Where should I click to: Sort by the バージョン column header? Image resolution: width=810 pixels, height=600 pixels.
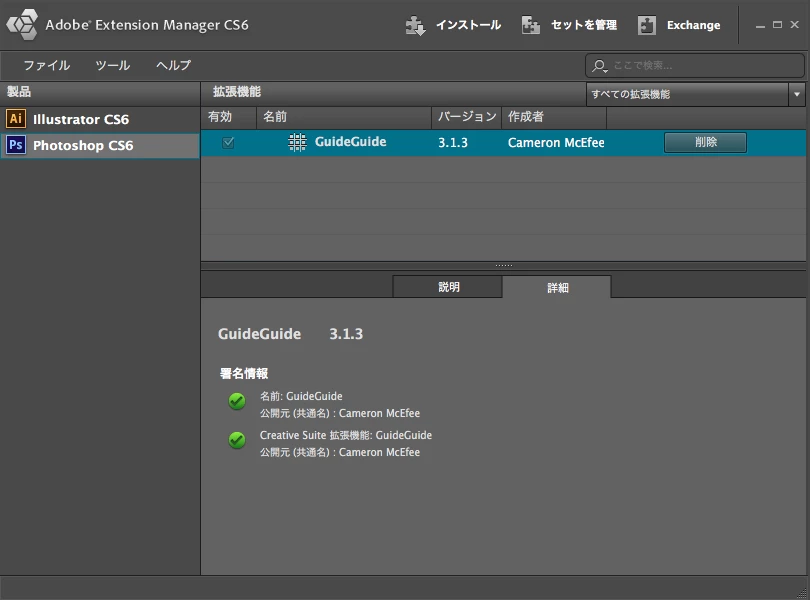click(x=467, y=117)
